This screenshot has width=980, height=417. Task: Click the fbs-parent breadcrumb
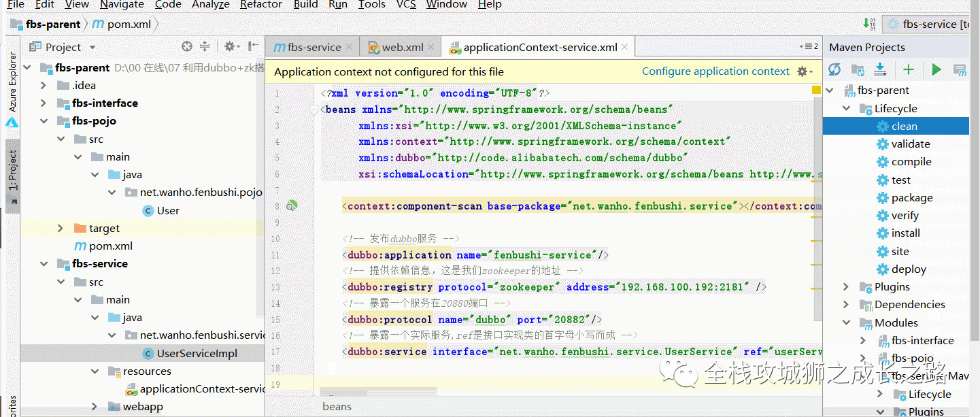pyautogui.click(x=46, y=24)
